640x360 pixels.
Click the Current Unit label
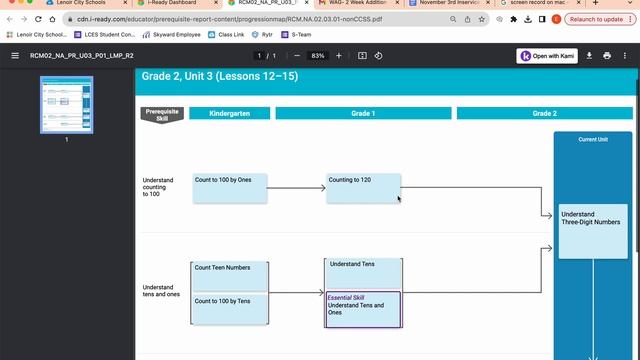[x=593, y=140]
